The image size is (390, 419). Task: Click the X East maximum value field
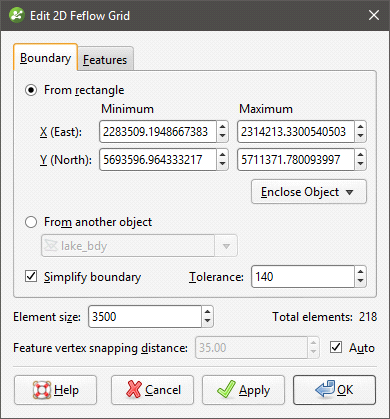296,132
